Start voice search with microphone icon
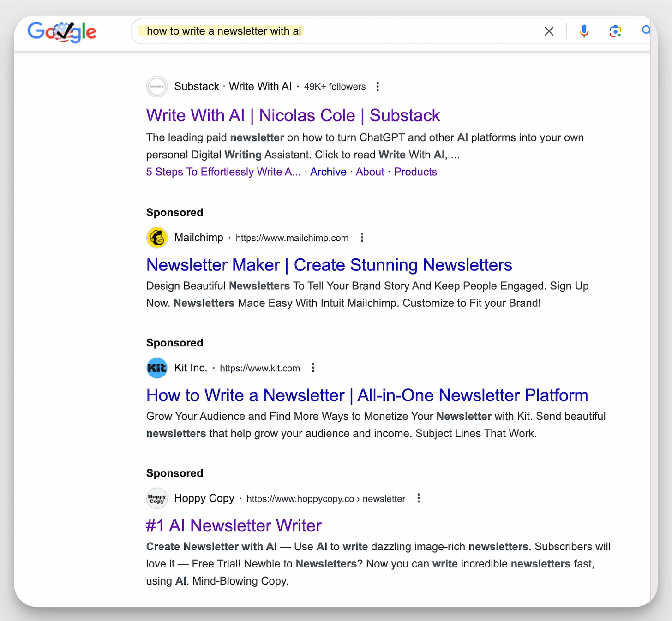 click(584, 31)
